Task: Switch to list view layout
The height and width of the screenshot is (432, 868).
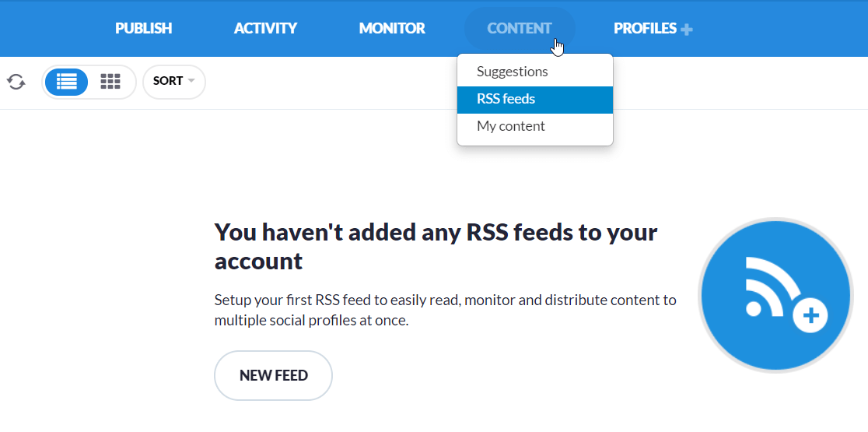Action: click(x=66, y=82)
